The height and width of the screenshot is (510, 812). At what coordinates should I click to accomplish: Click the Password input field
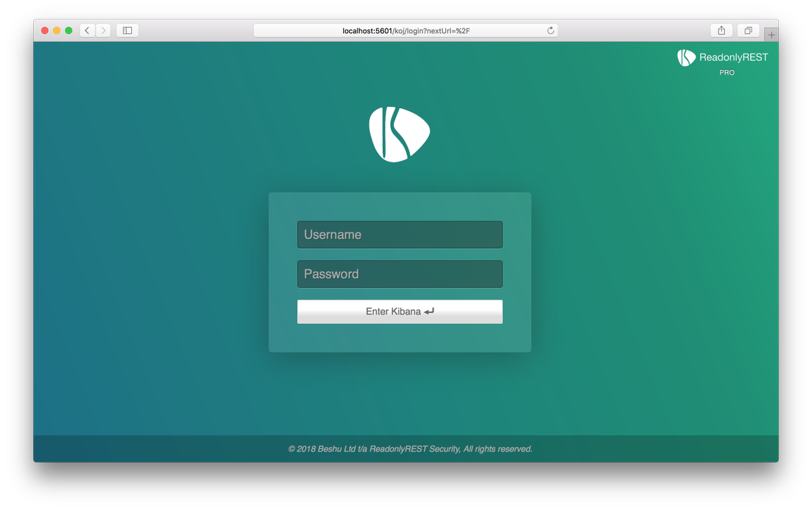399,274
